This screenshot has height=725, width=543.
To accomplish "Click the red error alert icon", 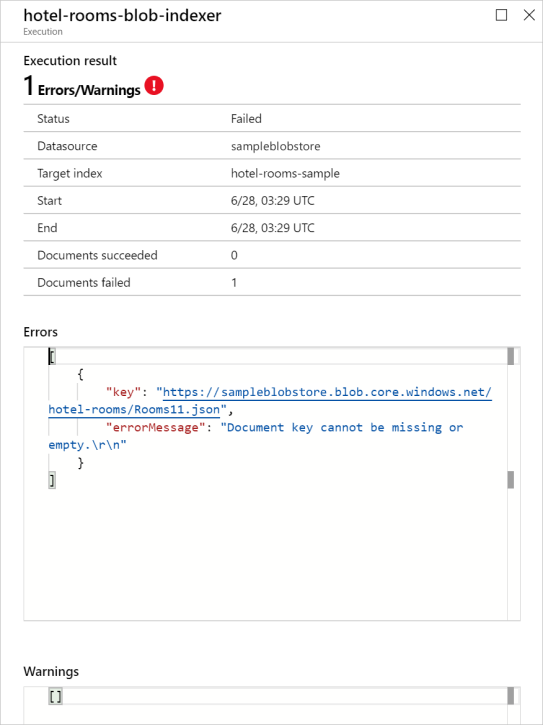I will pos(154,86).
